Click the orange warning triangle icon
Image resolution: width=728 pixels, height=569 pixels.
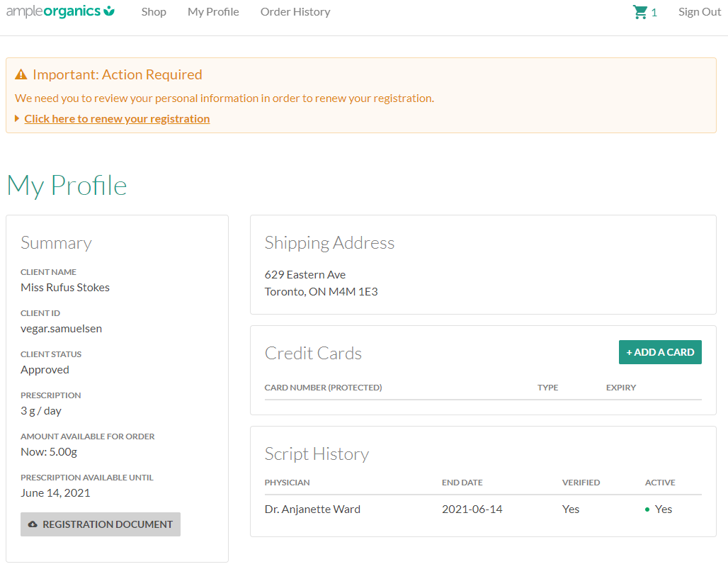click(21, 74)
